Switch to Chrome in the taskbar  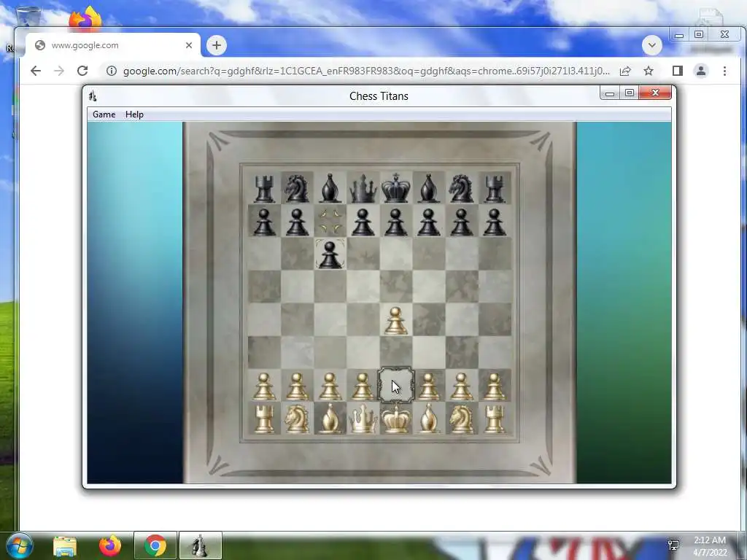(x=155, y=545)
